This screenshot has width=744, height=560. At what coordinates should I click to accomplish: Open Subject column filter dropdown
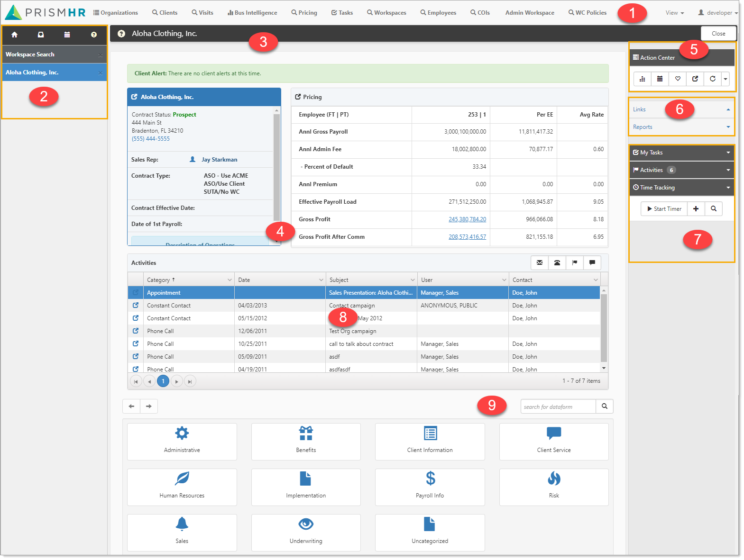[413, 280]
